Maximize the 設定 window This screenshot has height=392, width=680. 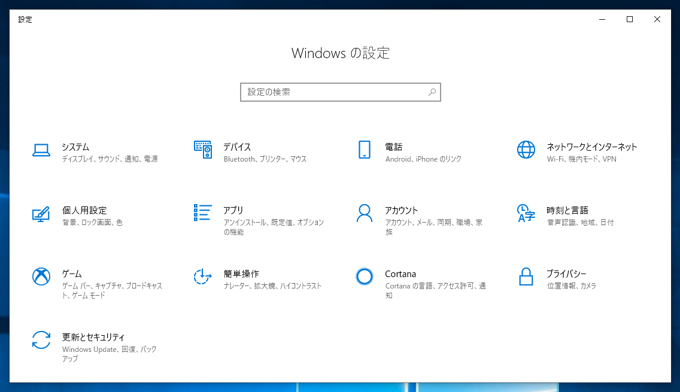630,20
